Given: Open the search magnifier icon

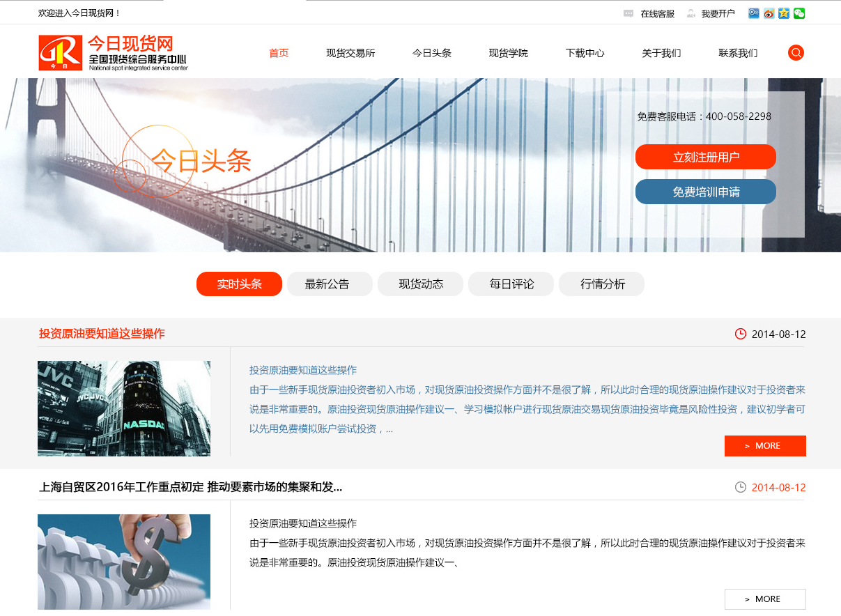Looking at the screenshot, I should 796,52.
